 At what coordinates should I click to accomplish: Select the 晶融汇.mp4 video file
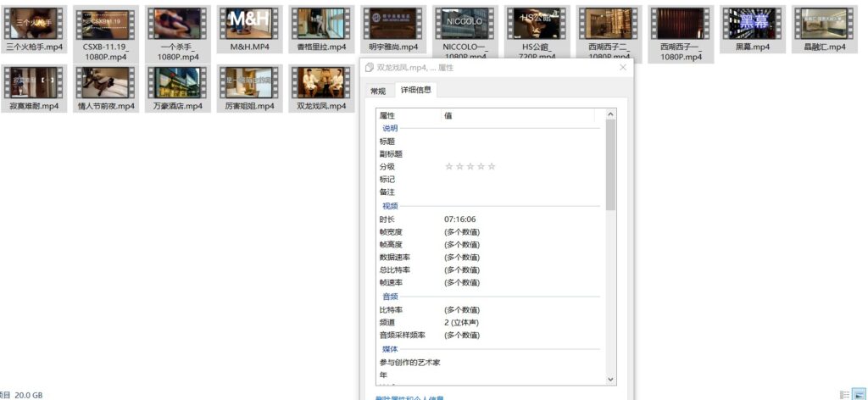(824, 23)
